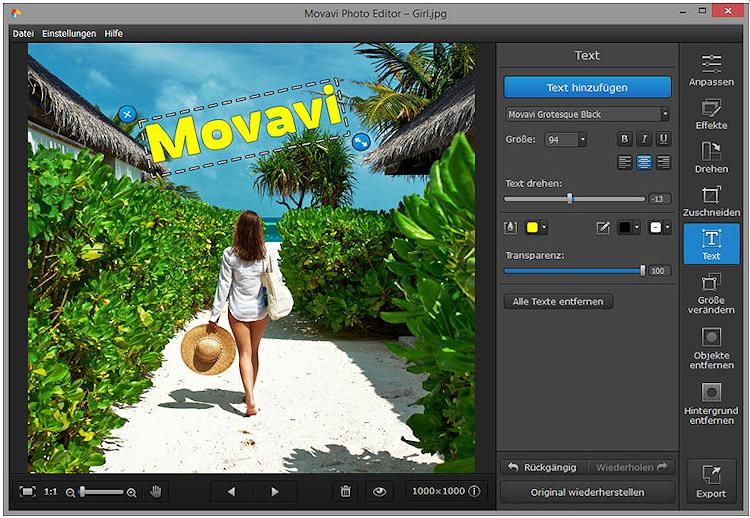750x518 pixels.
Task: Click the rotation value -13 field
Action: 660,198
